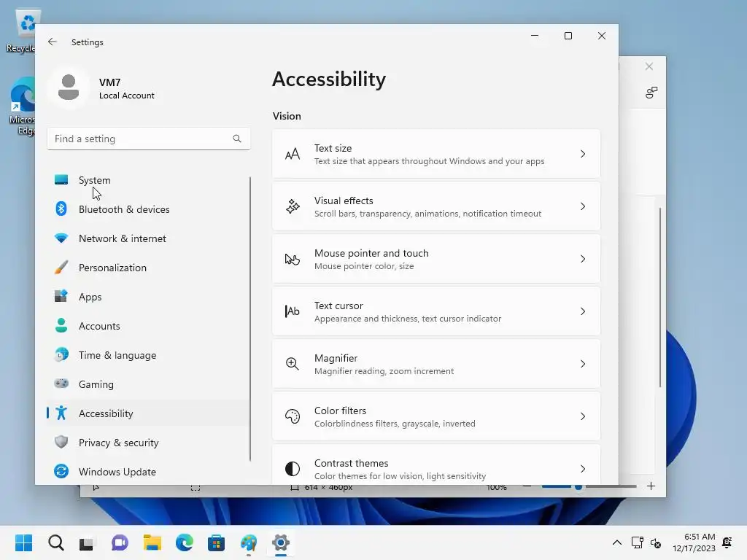Click the Magnifier zoom icon

(292, 364)
